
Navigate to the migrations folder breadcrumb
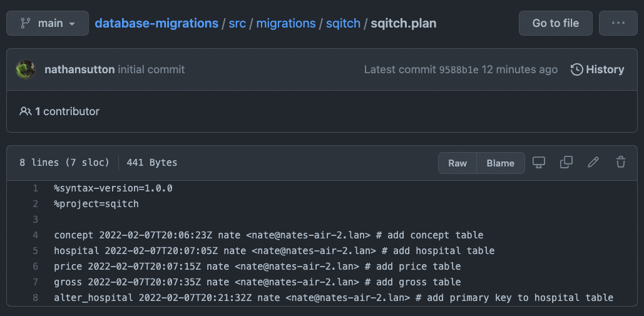(286, 23)
